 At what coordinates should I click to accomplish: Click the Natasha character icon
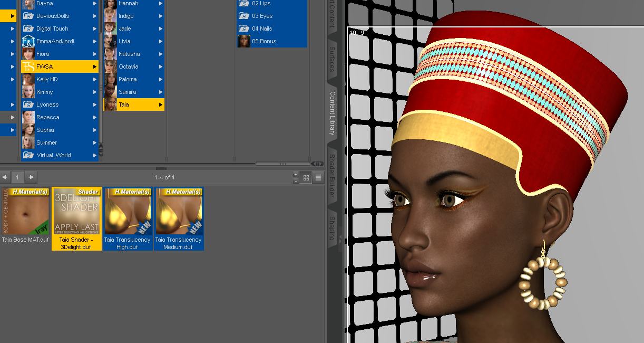pyautogui.click(x=110, y=54)
